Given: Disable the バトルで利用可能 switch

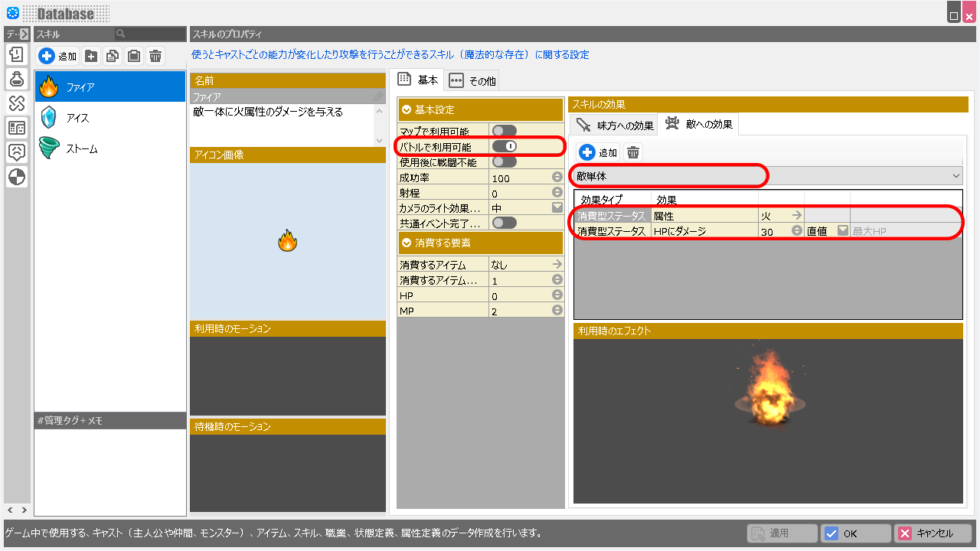Looking at the screenshot, I should 505,146.
